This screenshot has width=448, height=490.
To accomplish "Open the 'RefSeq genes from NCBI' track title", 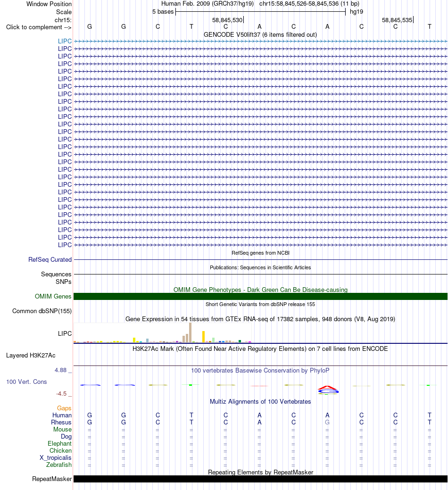I will (260, 253).
